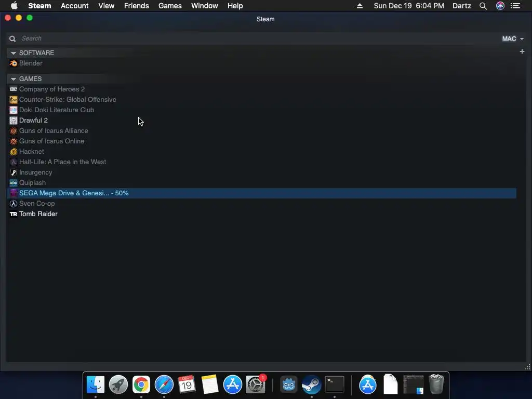Open Notification Center list icon

pyautogui.click(x=515, y=6)
